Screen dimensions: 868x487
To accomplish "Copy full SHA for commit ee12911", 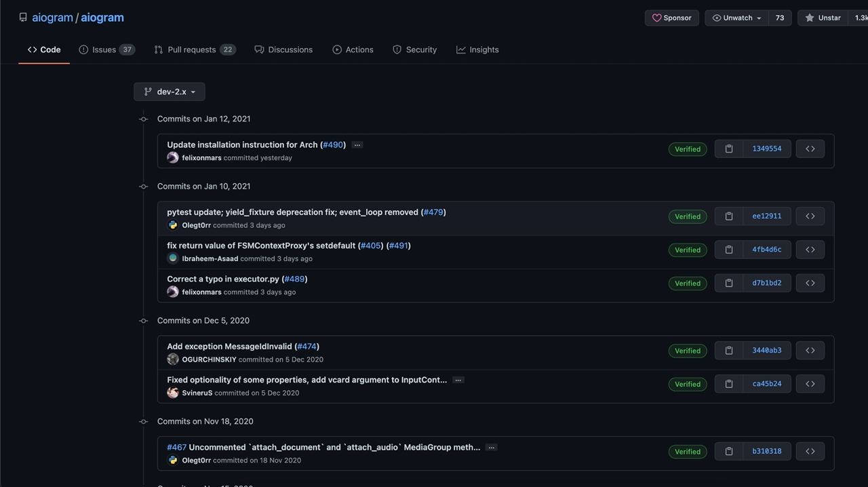I will point(729,216).
